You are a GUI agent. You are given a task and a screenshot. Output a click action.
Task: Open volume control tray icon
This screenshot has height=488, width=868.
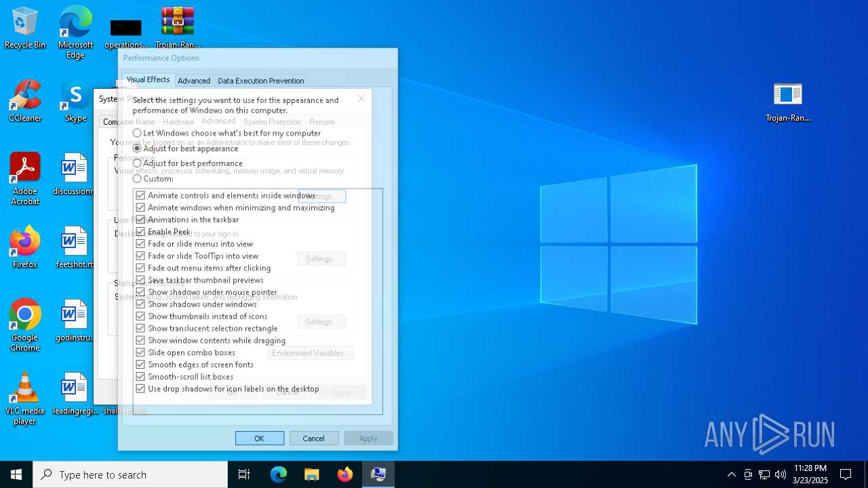(781, 474)
